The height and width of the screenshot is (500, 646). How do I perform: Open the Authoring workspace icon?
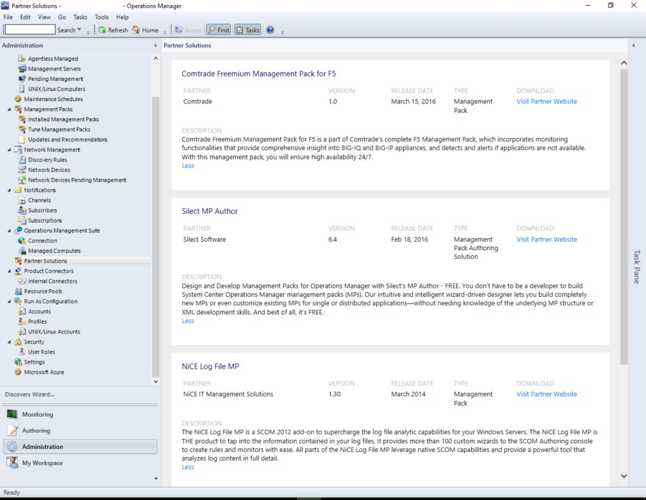(x=12, y=431)
